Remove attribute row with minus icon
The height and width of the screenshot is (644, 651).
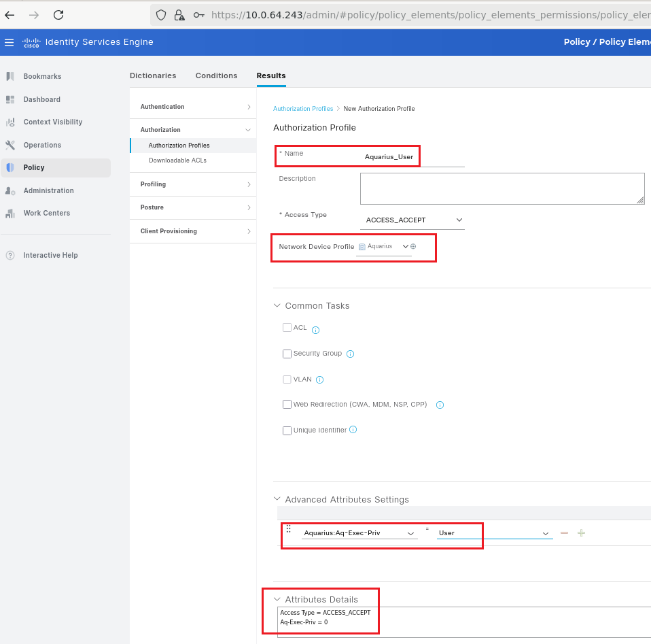point(564,533)
